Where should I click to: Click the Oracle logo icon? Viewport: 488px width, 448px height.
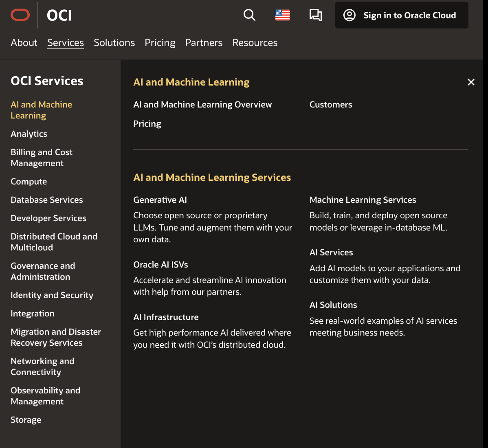20,15
